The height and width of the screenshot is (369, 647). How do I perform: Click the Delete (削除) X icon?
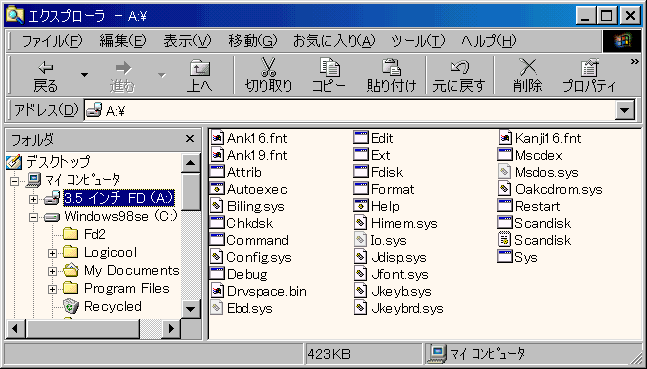[527, 67]
